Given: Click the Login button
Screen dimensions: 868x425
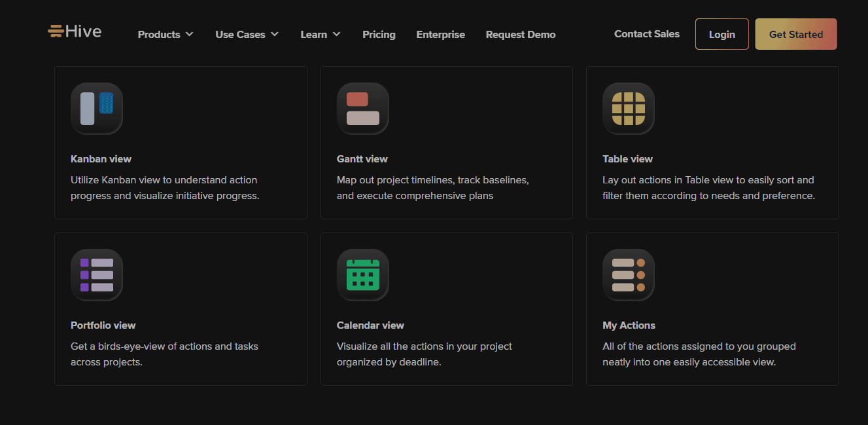Looking at the screenshot, I should click(x=721, y=33).
